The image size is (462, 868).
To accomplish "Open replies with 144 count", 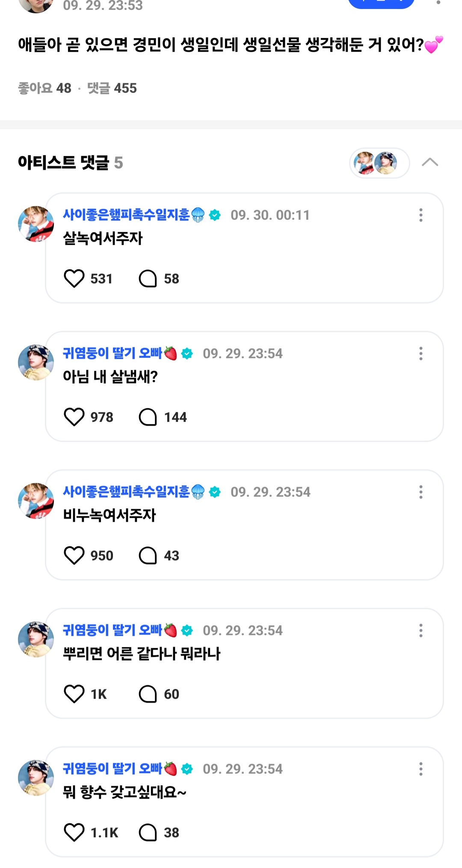I will click(x=148, y=417).
